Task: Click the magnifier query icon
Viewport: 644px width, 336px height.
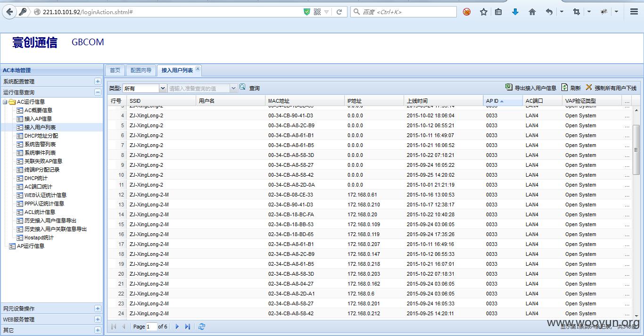Action: [242, 87]
